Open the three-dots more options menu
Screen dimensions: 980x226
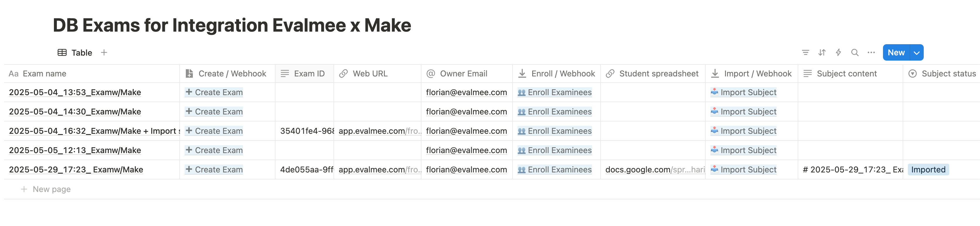pos(871,52)
